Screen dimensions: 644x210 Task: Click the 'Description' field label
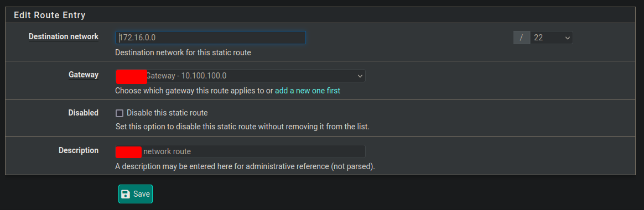[79, 150]
